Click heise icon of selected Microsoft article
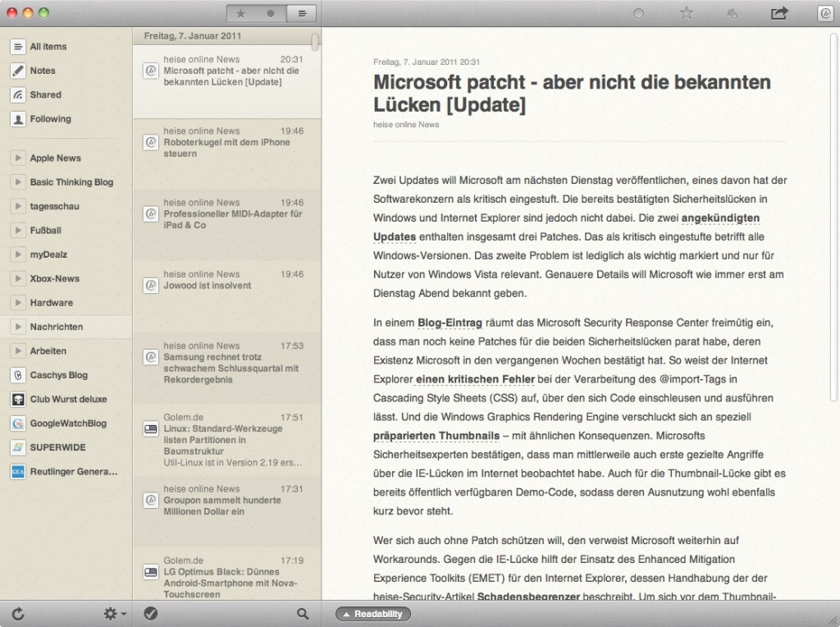The width and height of the screenshot is (840, 627). (x=151, y=71)
